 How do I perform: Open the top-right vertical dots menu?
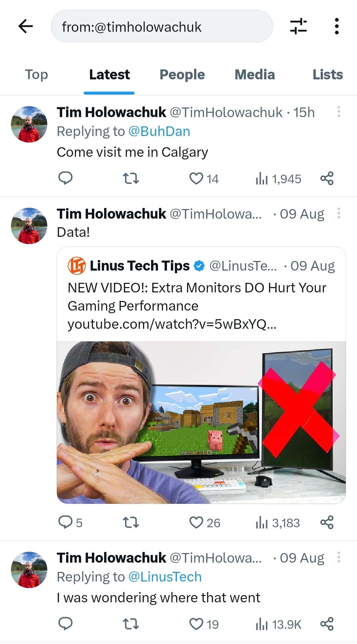tap(337, 26)
